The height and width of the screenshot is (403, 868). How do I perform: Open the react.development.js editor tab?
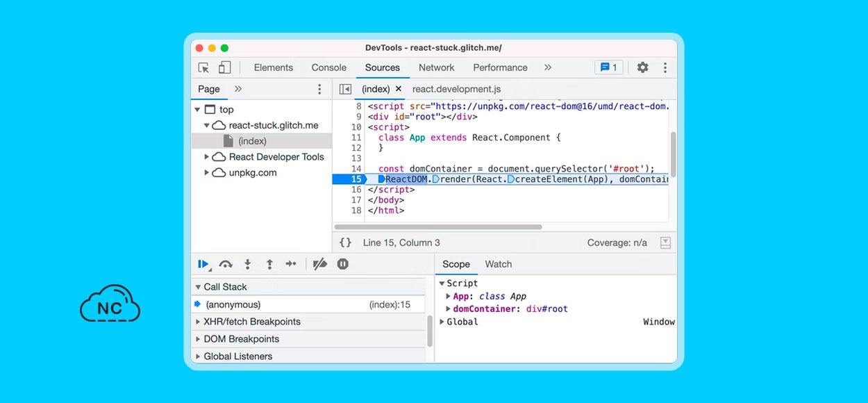pos(456,89)
